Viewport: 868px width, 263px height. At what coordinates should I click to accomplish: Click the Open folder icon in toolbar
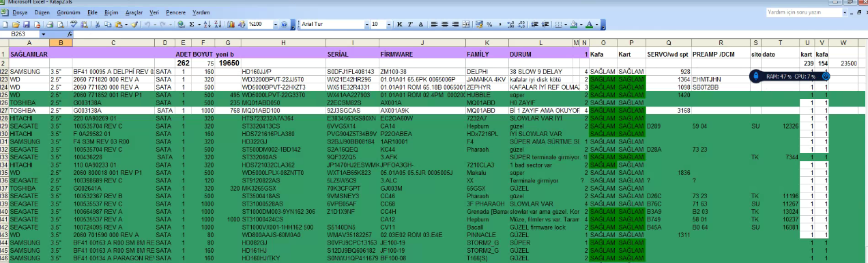[x=16, y=24]
